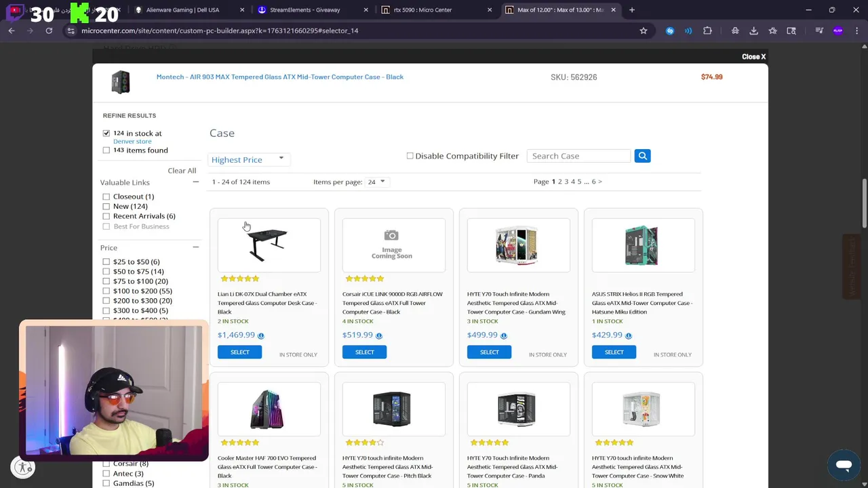Open the Shazam extension
The width and height of the screenshot is (868, 488).
pyautogui.click(x=670, y=30)
